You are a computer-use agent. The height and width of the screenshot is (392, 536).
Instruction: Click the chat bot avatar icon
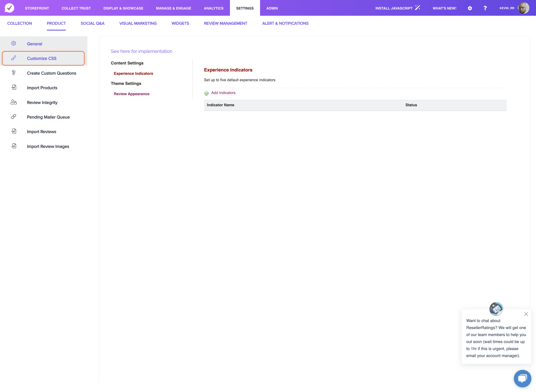pos(496,309)
